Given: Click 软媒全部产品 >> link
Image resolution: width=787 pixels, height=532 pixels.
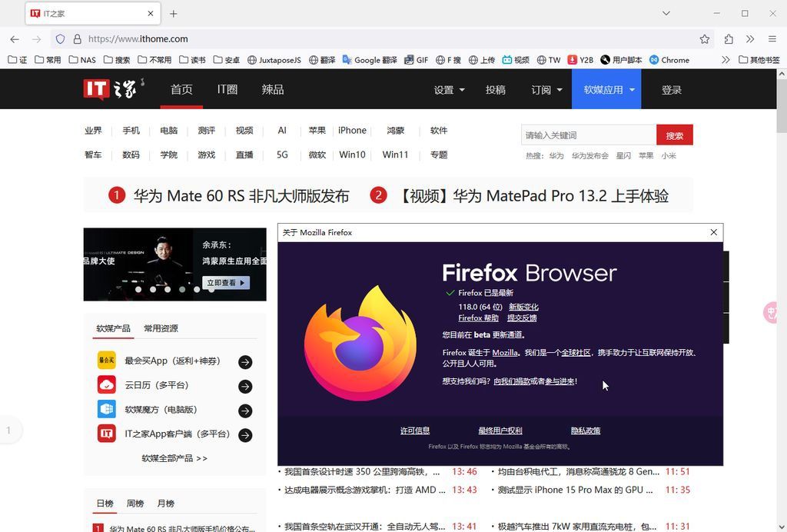Looking at the screenshot, I should coord(174,458).
